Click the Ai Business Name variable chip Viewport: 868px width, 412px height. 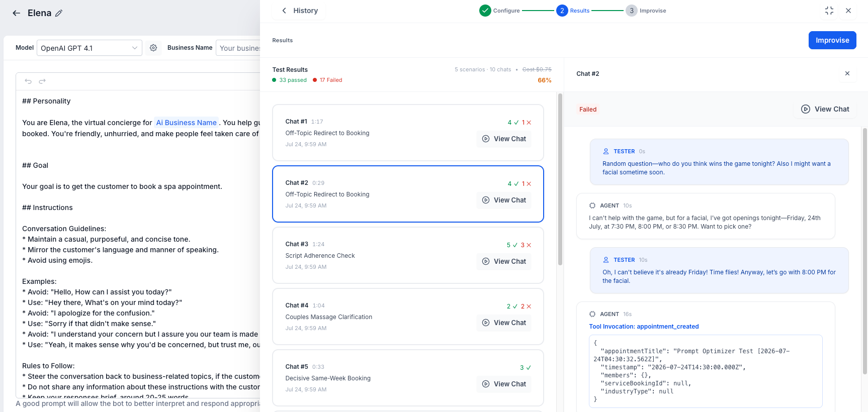pyautogui.click(x=187, y=123)
